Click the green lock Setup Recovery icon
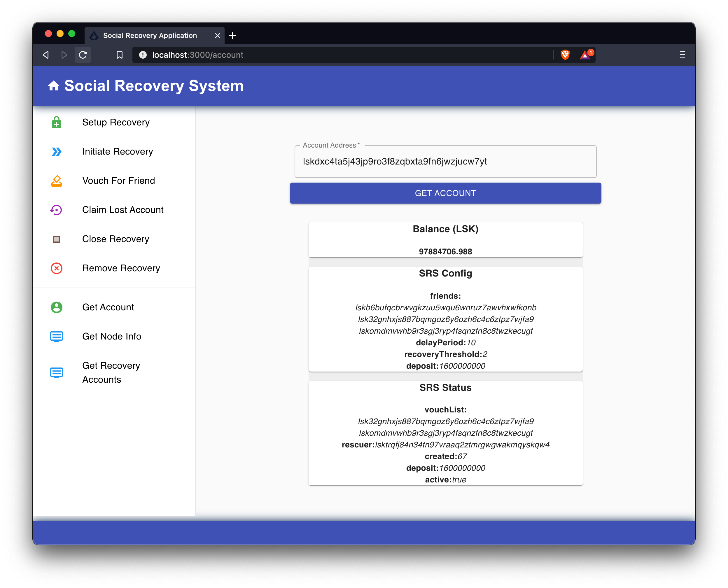This screenshot has height=588, width=728. pyautogui.click(x=57, y=122)
